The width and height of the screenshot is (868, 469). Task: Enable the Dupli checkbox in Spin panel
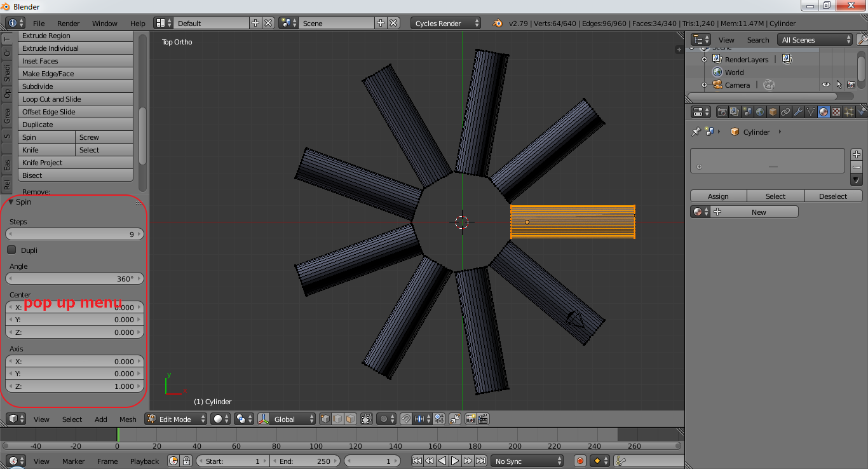coord(10,250)
